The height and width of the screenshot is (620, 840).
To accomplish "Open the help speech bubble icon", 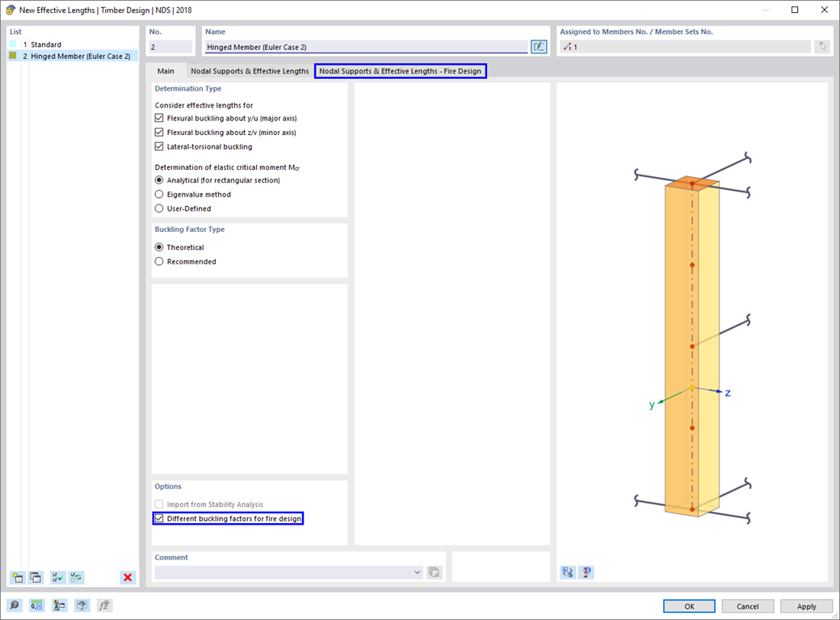I will [15, 605].
